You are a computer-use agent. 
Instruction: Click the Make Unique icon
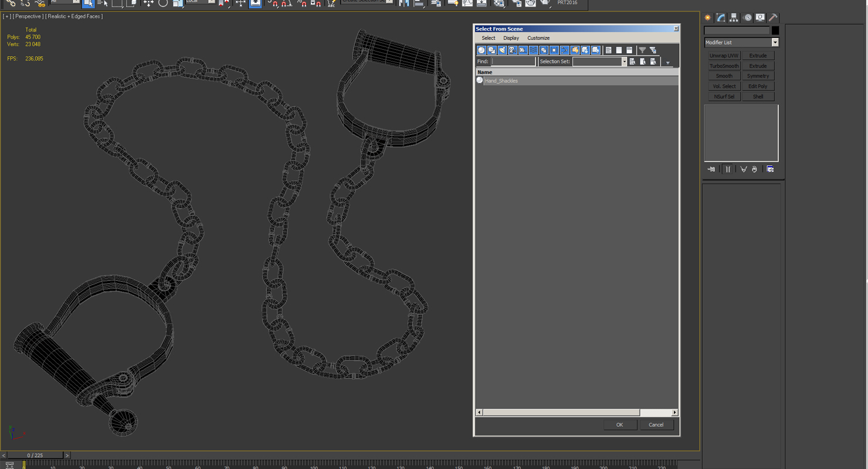click(744, 169)
